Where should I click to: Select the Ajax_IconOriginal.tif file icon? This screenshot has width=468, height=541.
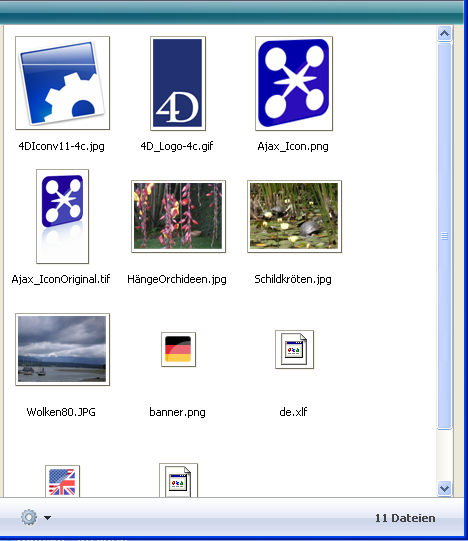click(62, 216)
